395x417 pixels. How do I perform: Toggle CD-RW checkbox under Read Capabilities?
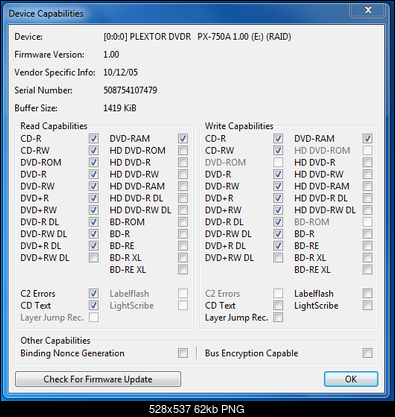(94, 150)
